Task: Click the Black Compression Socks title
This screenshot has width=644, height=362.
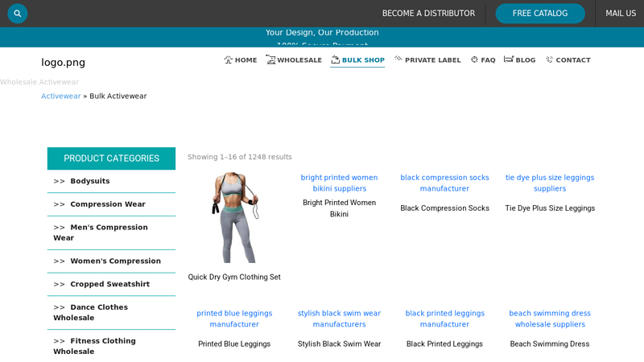Action: point(444,208)
